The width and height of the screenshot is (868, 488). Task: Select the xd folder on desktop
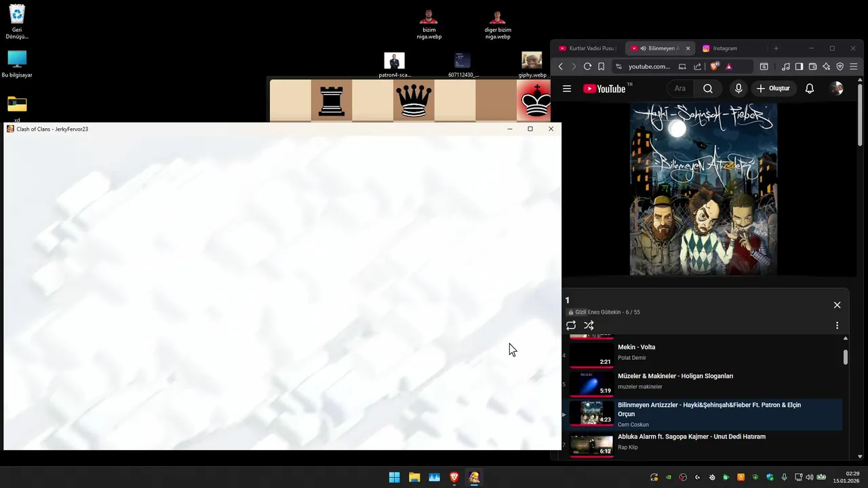click(17, 108)
